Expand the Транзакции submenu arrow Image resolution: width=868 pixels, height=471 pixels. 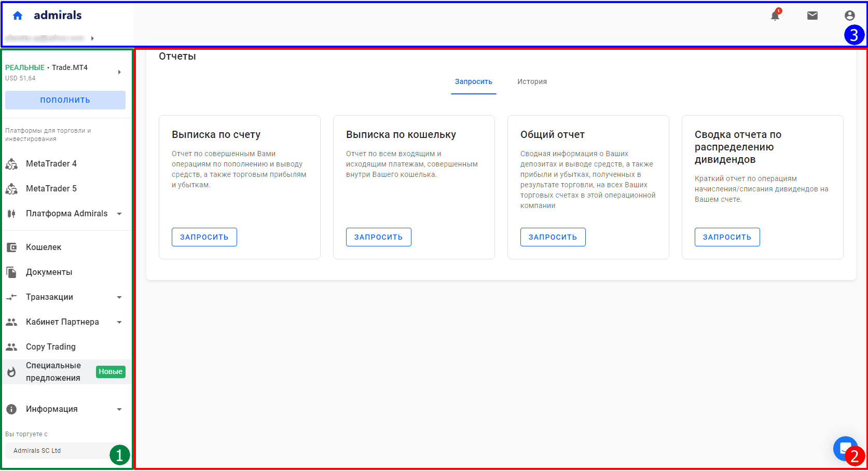point(119,297)
